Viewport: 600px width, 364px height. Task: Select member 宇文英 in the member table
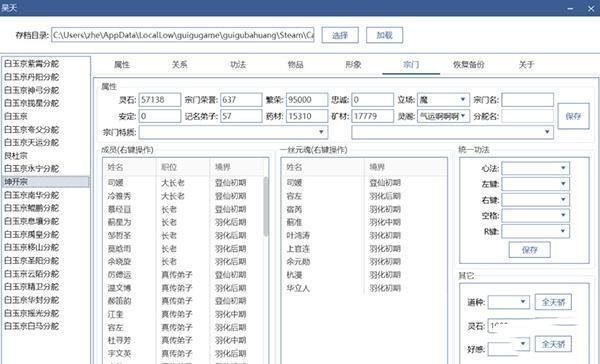point(183,353)
